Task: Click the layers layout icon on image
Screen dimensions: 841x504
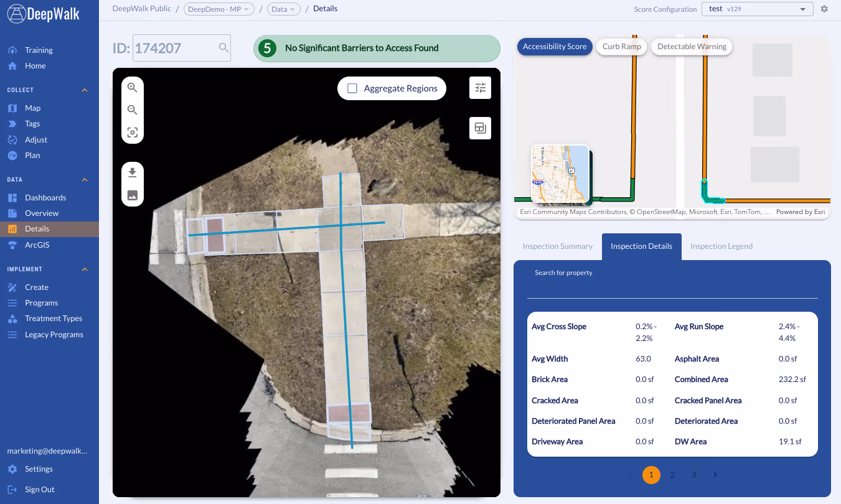Action: [480, 128]
